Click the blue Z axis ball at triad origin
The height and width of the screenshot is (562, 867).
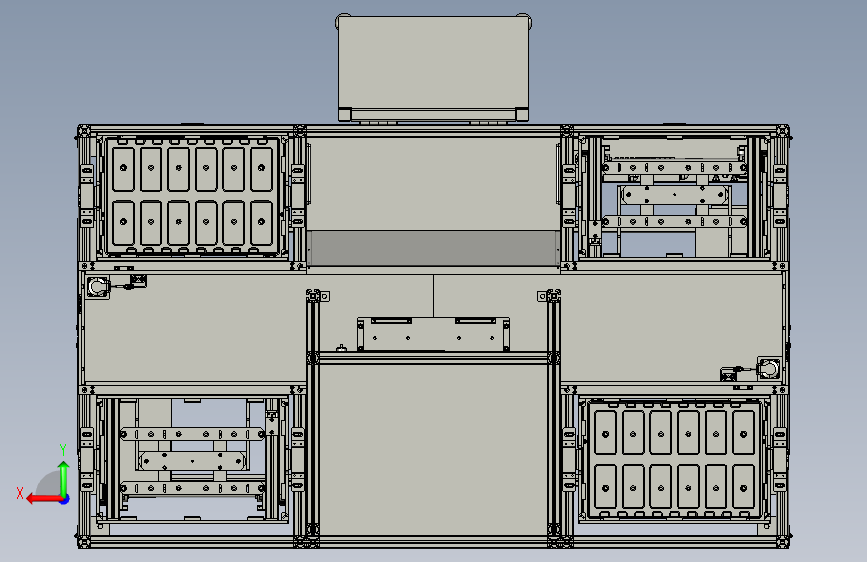point(65,499)
